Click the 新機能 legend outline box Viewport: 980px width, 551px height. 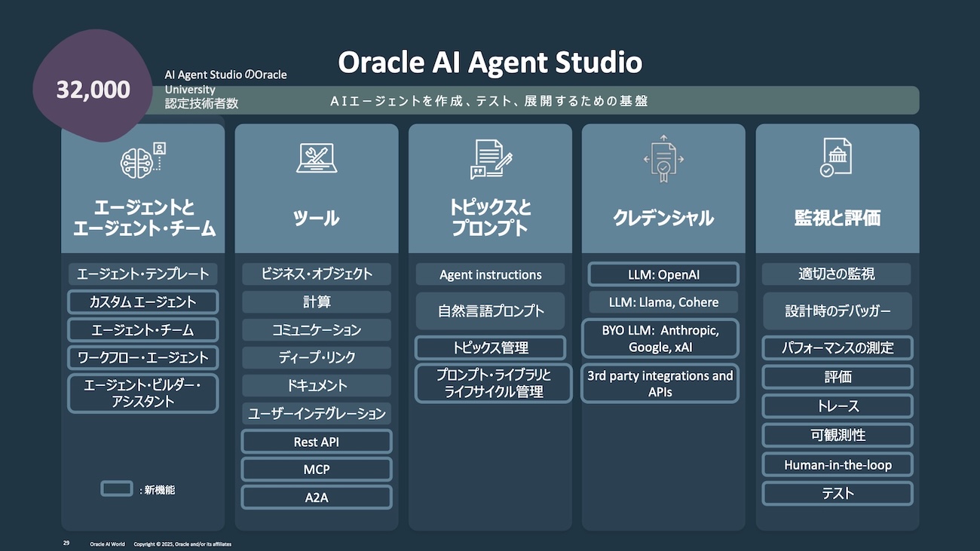(117, 488)
